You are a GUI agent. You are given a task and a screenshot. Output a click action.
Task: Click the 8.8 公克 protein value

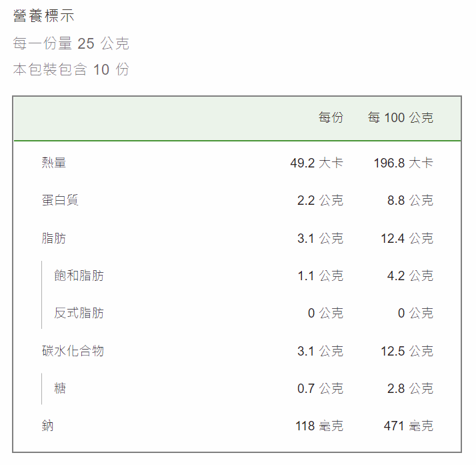[x=410, y=200]
